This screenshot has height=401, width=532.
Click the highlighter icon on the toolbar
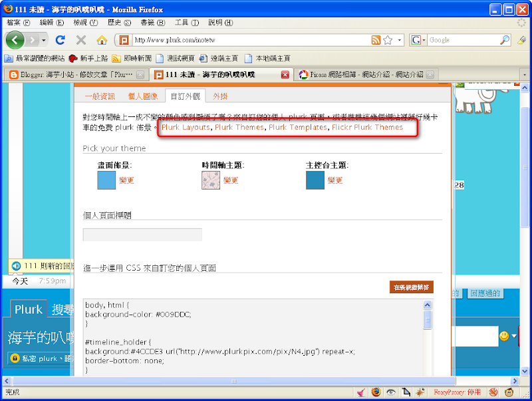pos(522,40)
